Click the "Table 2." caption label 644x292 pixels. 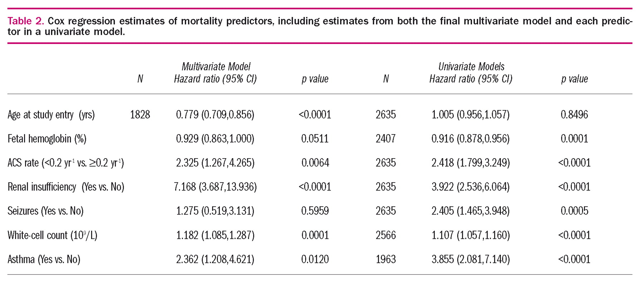26,21
